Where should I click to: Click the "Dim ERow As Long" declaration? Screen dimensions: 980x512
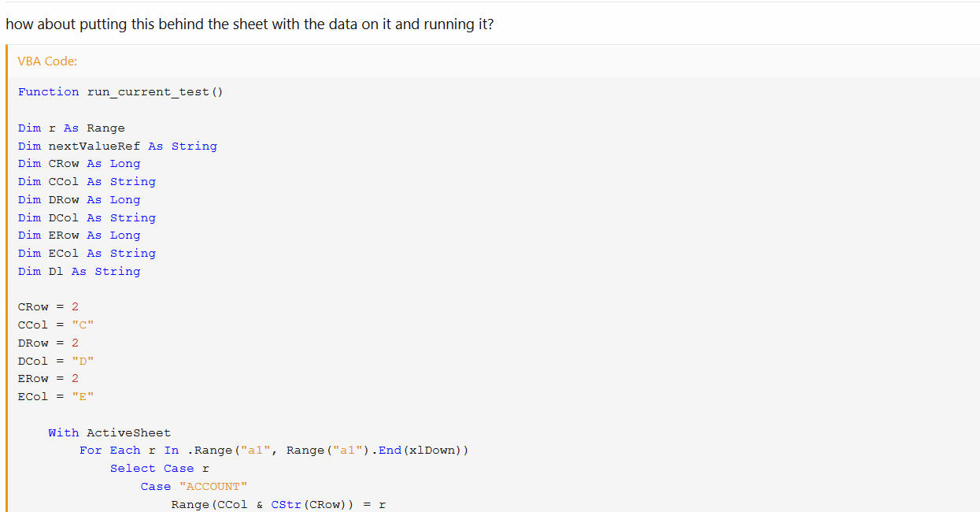click(x=79, y=236)
